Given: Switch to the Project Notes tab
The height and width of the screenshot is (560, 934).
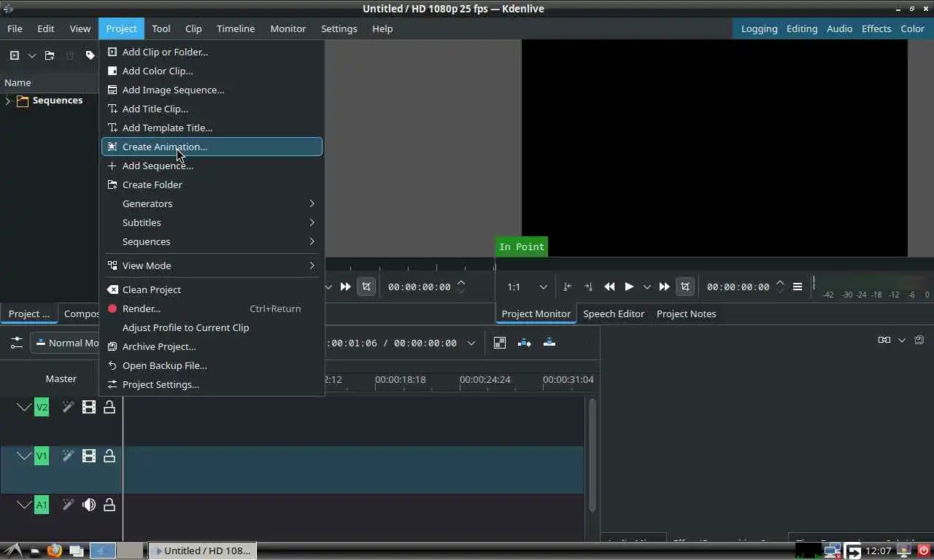Looking at the screenshot, I should (686, 314).
